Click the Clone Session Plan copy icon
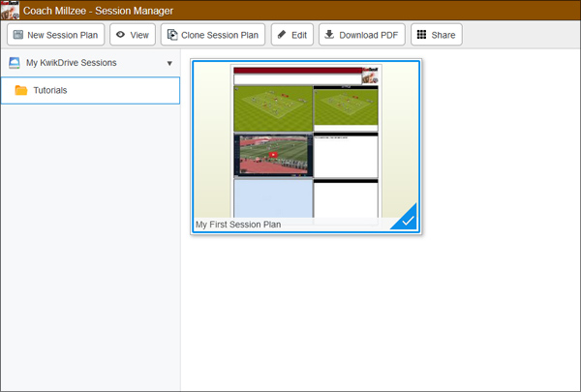The width and height of the screenshot is (581, 392). tap(172, 35)
